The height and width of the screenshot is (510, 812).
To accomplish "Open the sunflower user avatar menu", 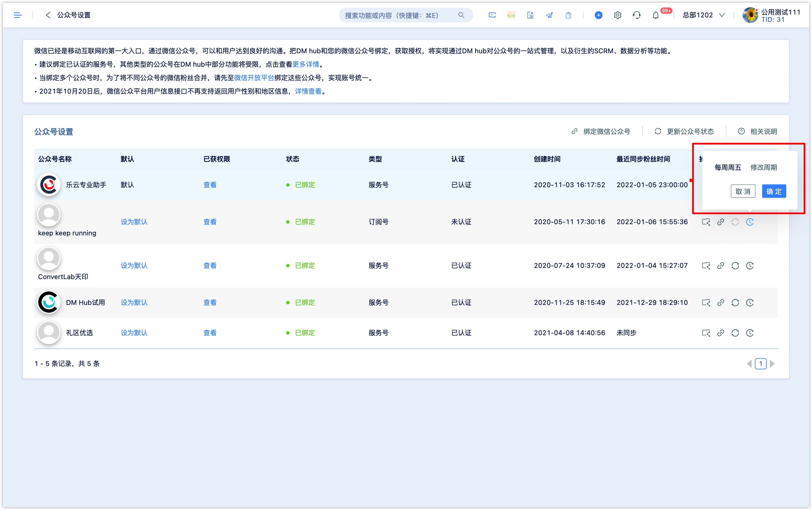I will (x=750, y=15).
